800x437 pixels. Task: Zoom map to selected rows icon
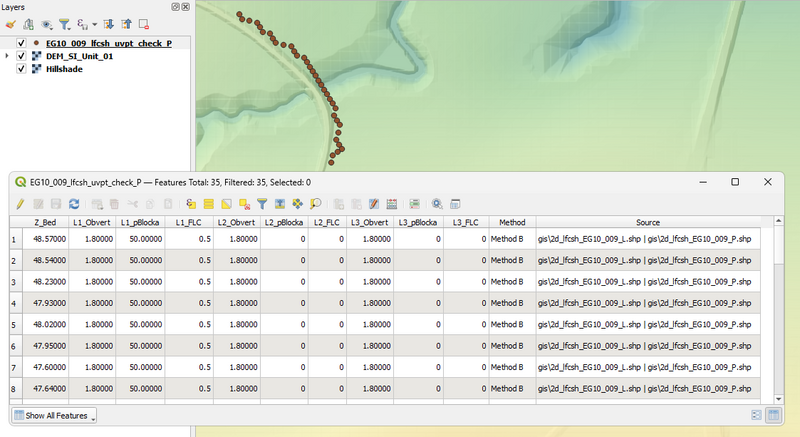(316, 203)
